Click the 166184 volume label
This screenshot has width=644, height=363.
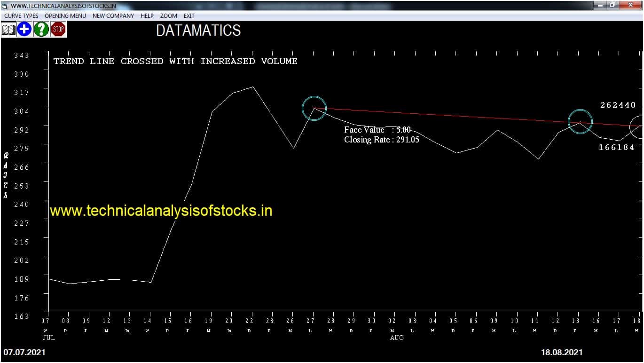[x=616, y=148]
